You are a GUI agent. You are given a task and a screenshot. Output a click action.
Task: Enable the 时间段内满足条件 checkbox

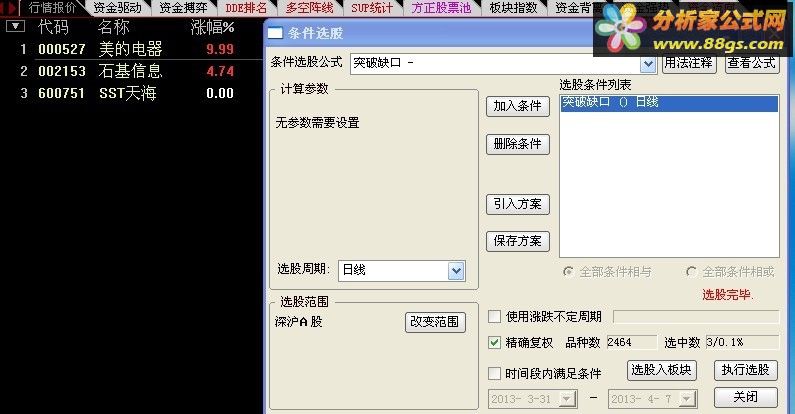pos(494,373)
